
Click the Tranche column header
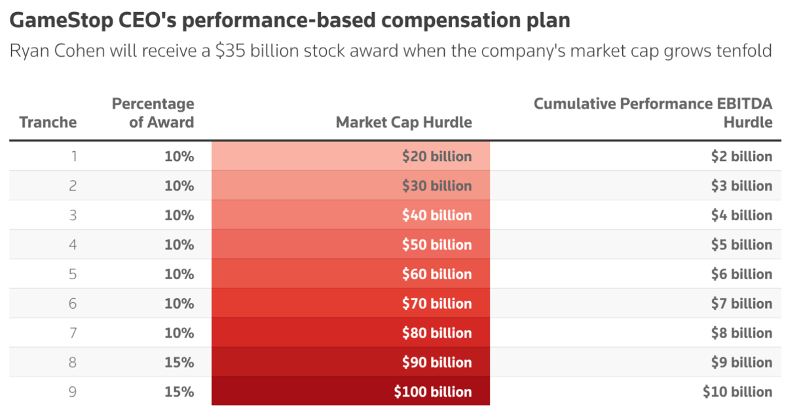48,122
